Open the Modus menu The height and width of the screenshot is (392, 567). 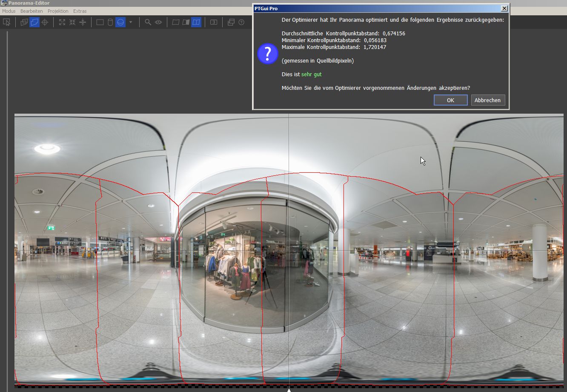(x=9, y=11)
